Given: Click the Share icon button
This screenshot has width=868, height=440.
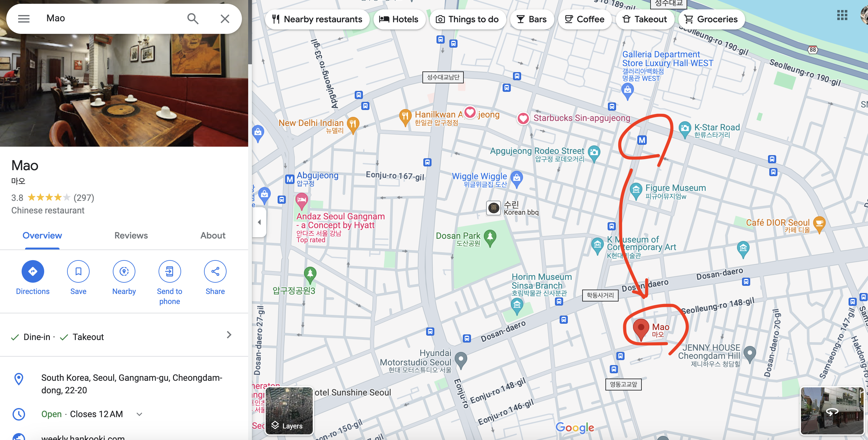Looking at the screenshot, I should point(215,271).
